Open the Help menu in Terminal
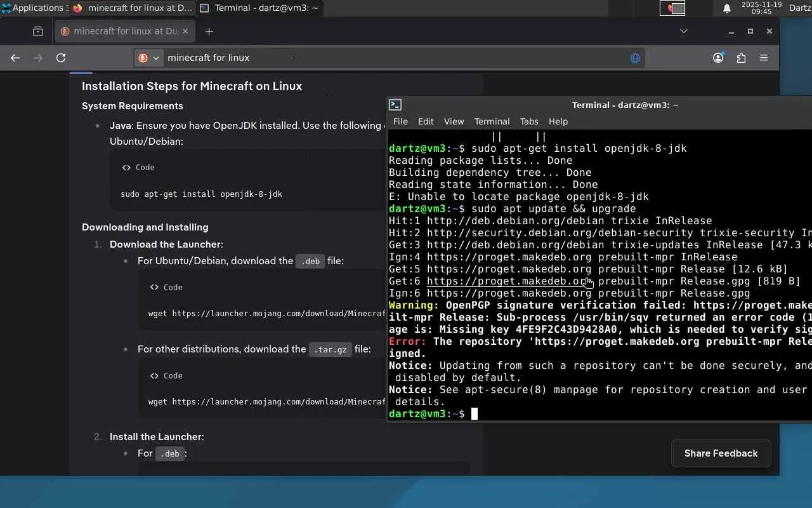Screen dimensions: 812x508 pos(558,121)
